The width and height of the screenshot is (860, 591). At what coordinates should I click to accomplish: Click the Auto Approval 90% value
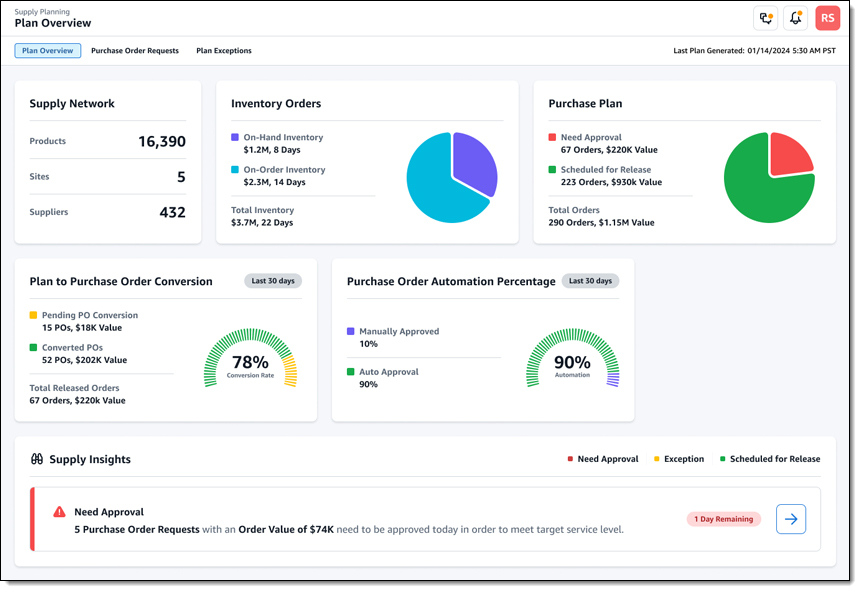(369, 384)
